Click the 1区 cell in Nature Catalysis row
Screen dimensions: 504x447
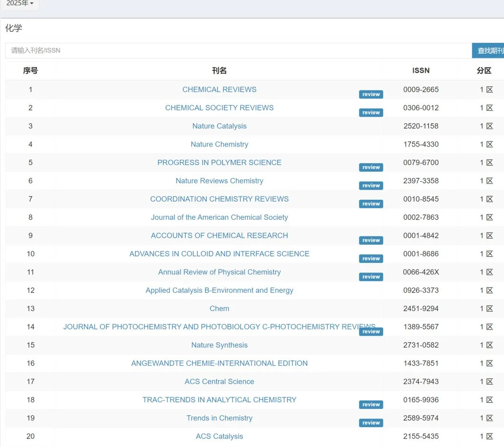486,126
